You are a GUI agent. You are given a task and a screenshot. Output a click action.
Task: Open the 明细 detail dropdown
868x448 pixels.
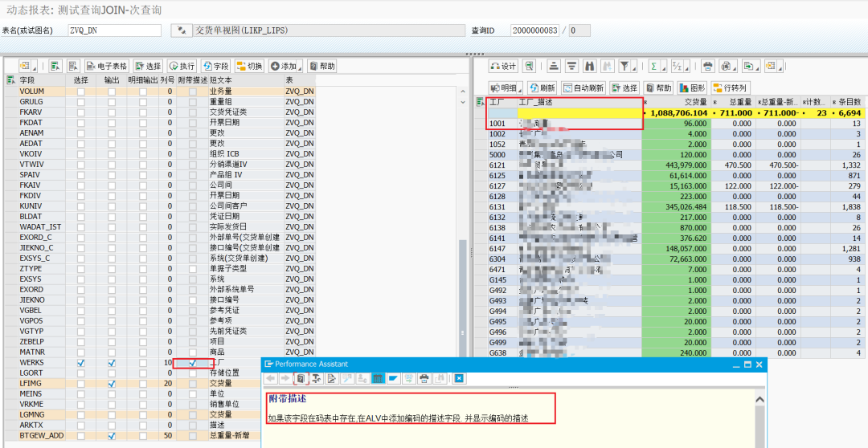click(506, 88)
